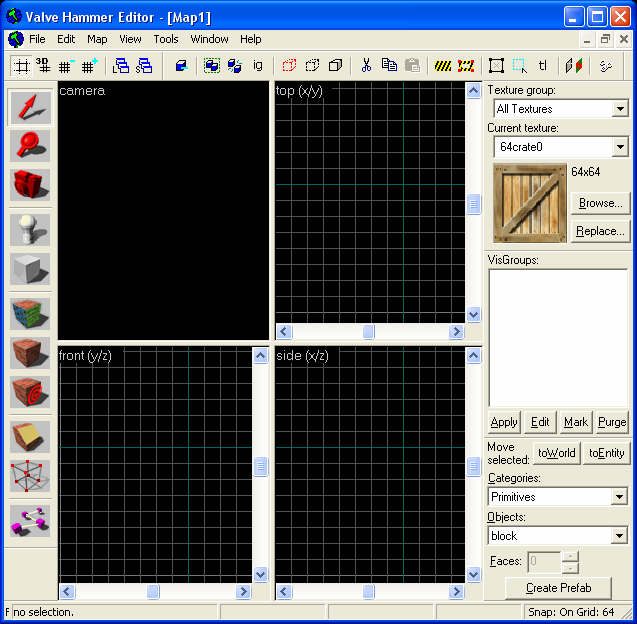Click Hide Unselected Objects icon
Viewport: 637px width, 624px height.
pyautogui.click(x=312, y=66)
